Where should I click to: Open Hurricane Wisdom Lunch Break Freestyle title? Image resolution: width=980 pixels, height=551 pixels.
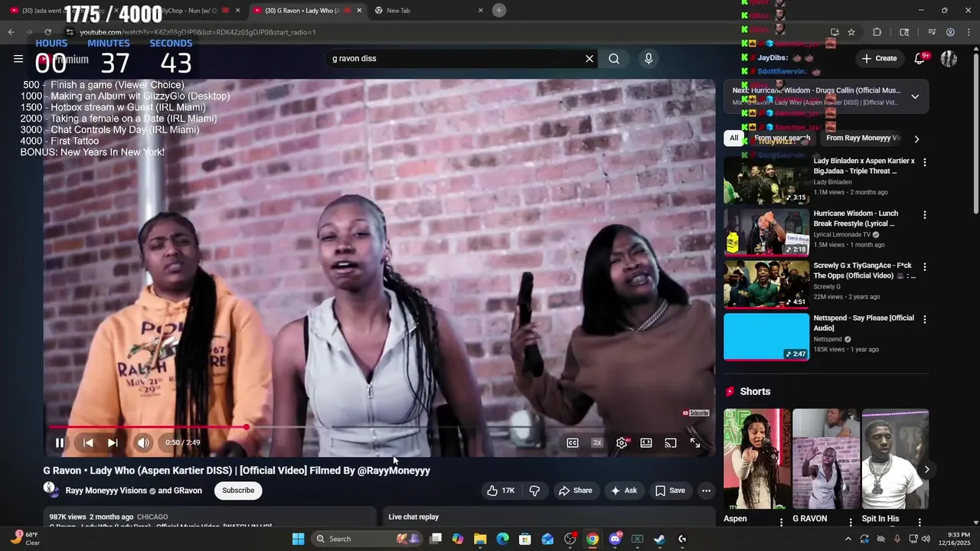(856, 218)
